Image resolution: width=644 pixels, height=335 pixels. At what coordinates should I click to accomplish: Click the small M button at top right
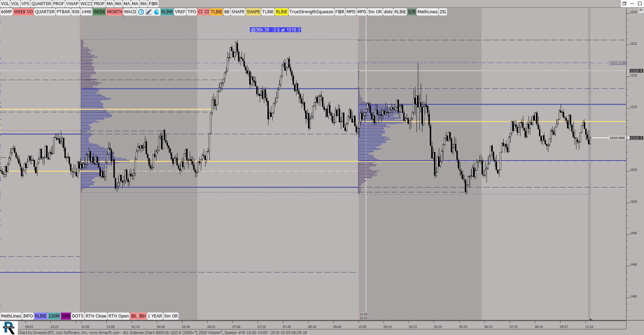point(641,10)
